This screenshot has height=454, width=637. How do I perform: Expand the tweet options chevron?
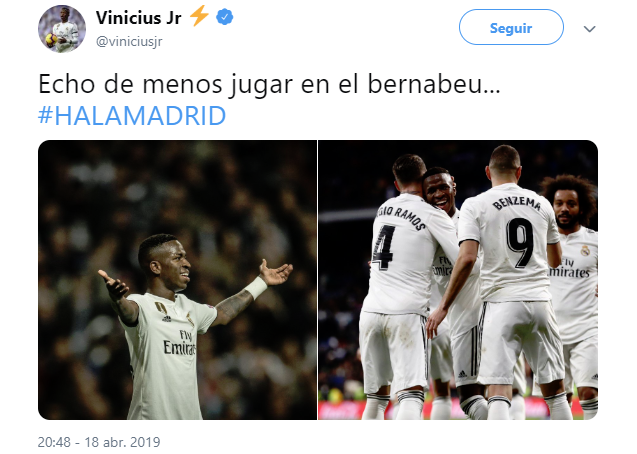click(589, 29)
